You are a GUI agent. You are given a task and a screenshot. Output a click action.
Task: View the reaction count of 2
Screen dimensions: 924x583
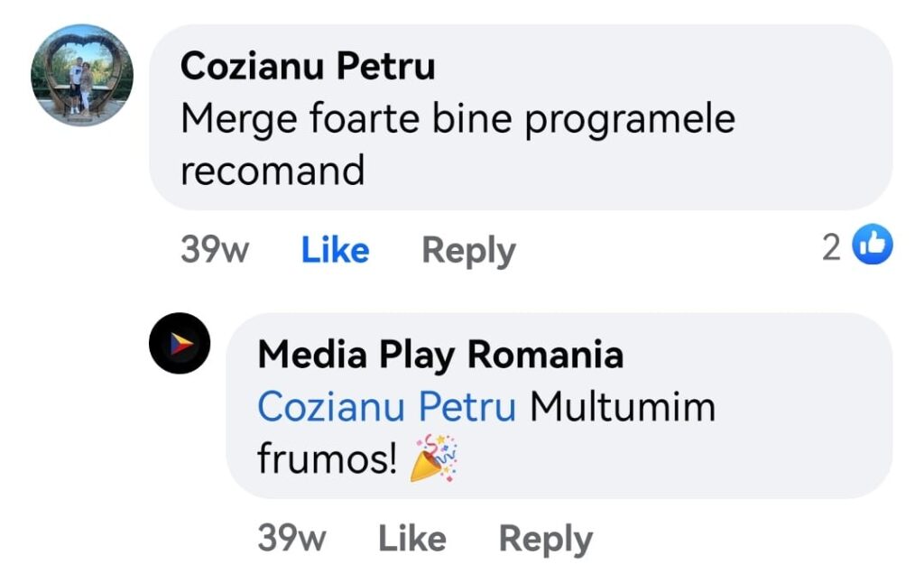click(x=831, y=247)
